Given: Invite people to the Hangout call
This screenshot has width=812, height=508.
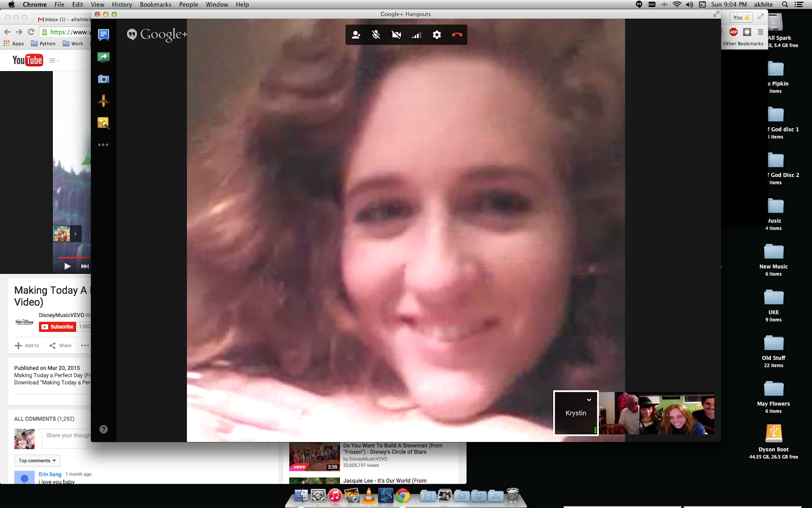Looking at the screenshot, I should [x=356, y=35].
